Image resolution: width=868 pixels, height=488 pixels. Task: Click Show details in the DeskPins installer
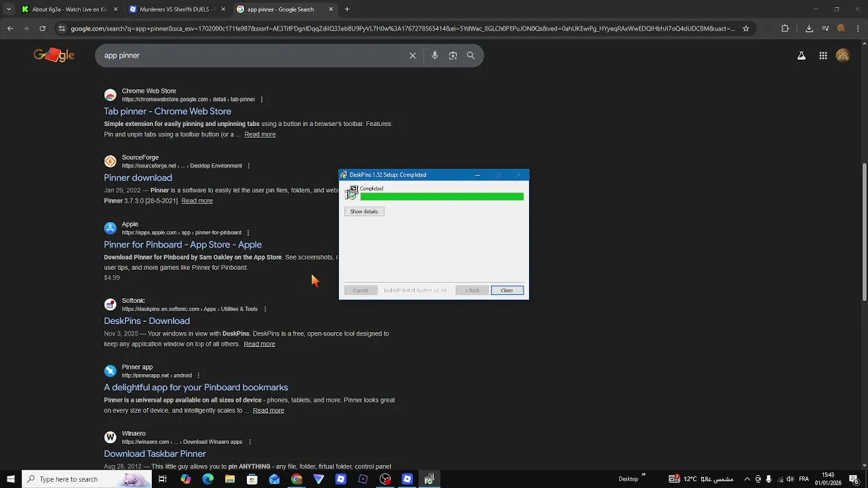click(364, 211)
